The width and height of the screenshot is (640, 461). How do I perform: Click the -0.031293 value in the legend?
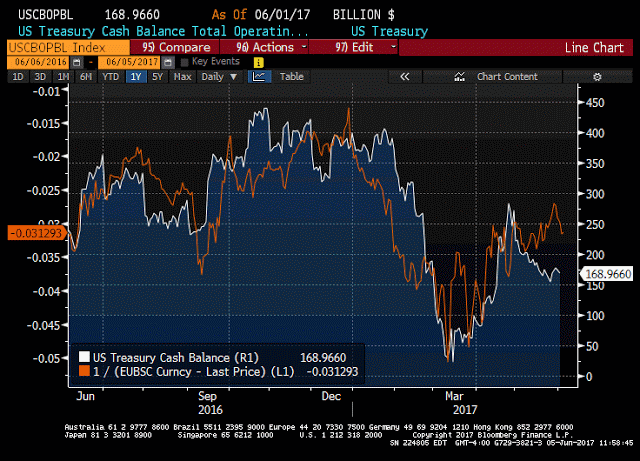click(332, 372)
